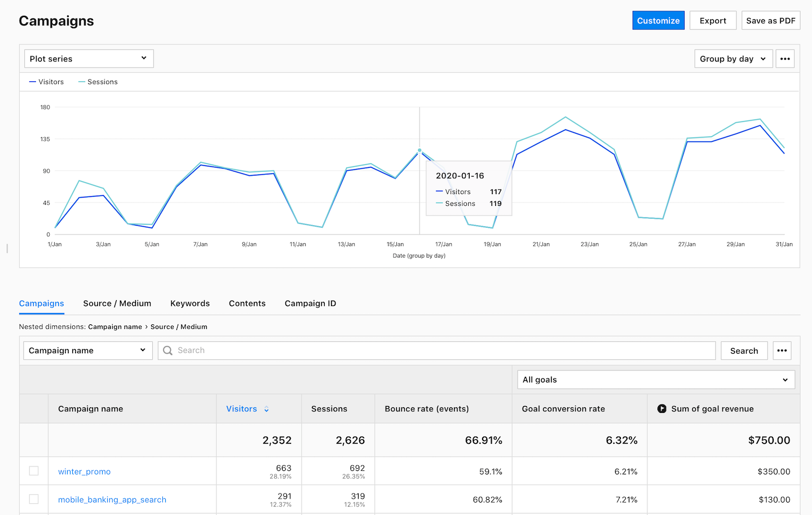
Task: Click the total revenue value $750.00
Action: click(769, 440)
